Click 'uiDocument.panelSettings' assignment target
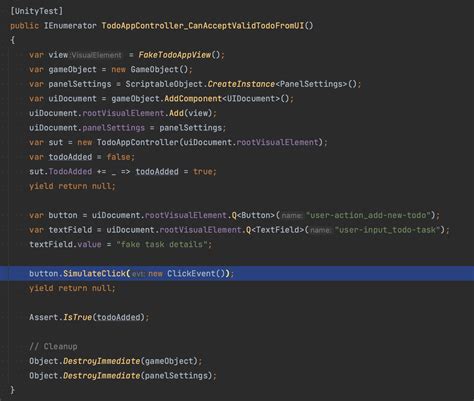This screenshot has width=474, height=401. pyautogui.click(x=87, y=128)
